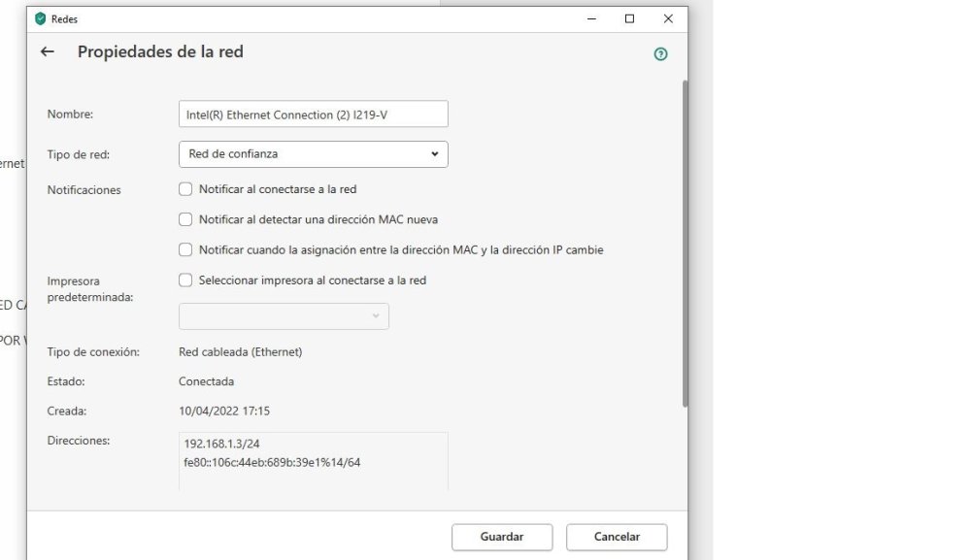Open the Tipo de red dropdown
Screen dimensions: 971x560
(313, 153)
